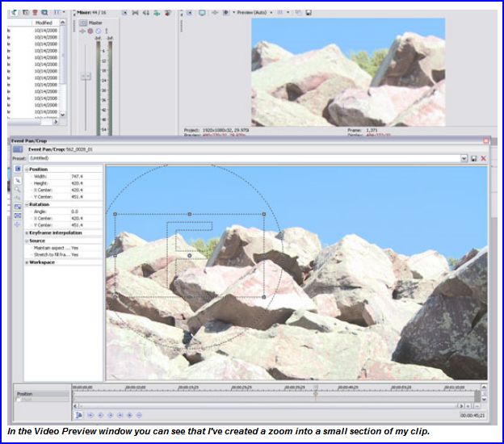Open Video Preview external monitor icon
The height and width of the screenshot is (444, 504).
click(202, 13)
